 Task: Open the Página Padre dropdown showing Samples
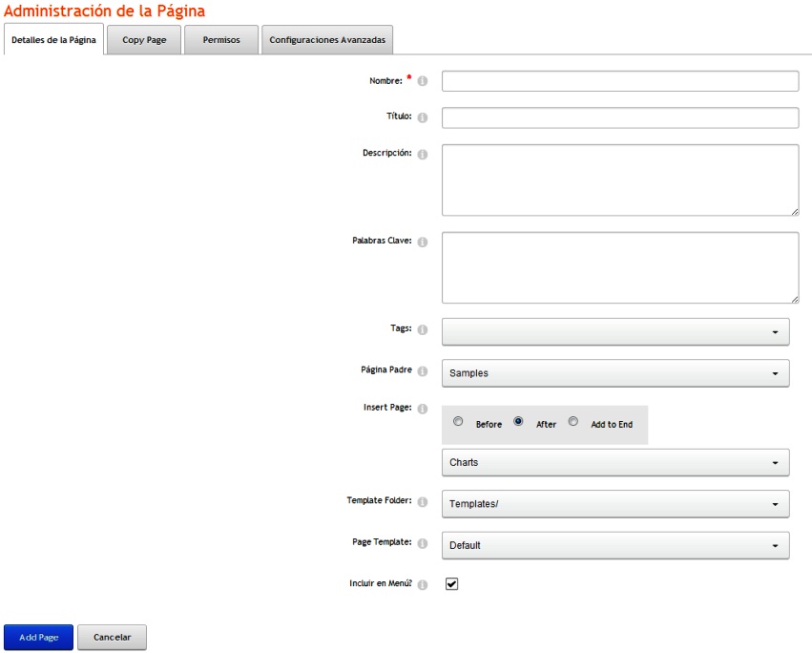(615, 373)
